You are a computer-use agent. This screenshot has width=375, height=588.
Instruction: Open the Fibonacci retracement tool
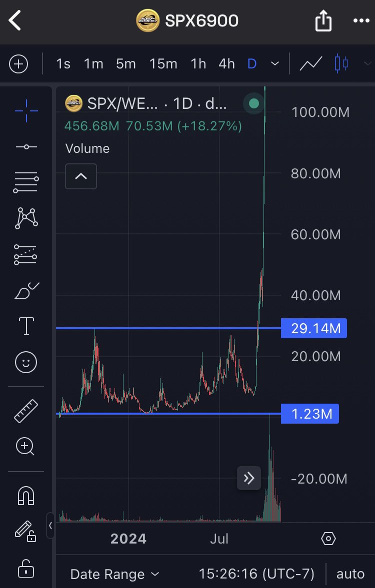pos(26,183)
